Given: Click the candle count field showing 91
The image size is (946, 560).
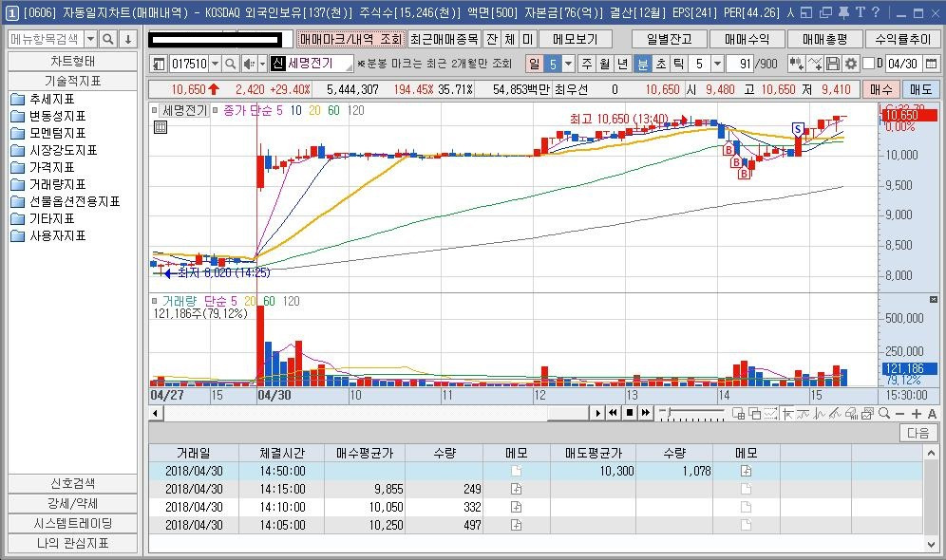Looking at the screenshot, I should pyautogui.click(x=740, y=64).
